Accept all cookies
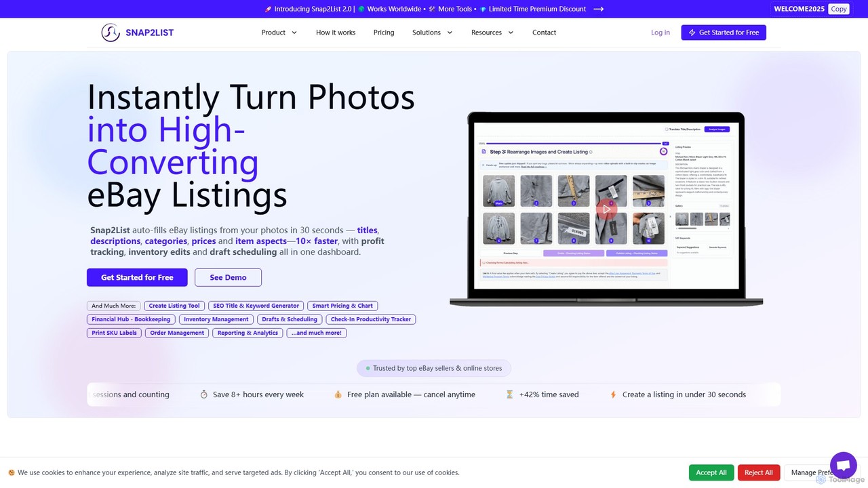Image resolution: width=868 pixels, height=488 pixels. pos(711,472)
